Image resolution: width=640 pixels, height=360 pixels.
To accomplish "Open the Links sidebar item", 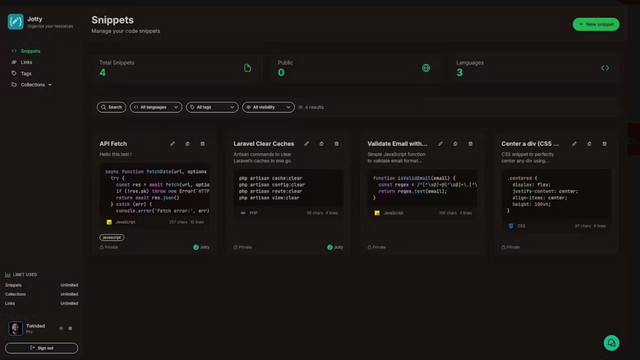I will [22, 62].
